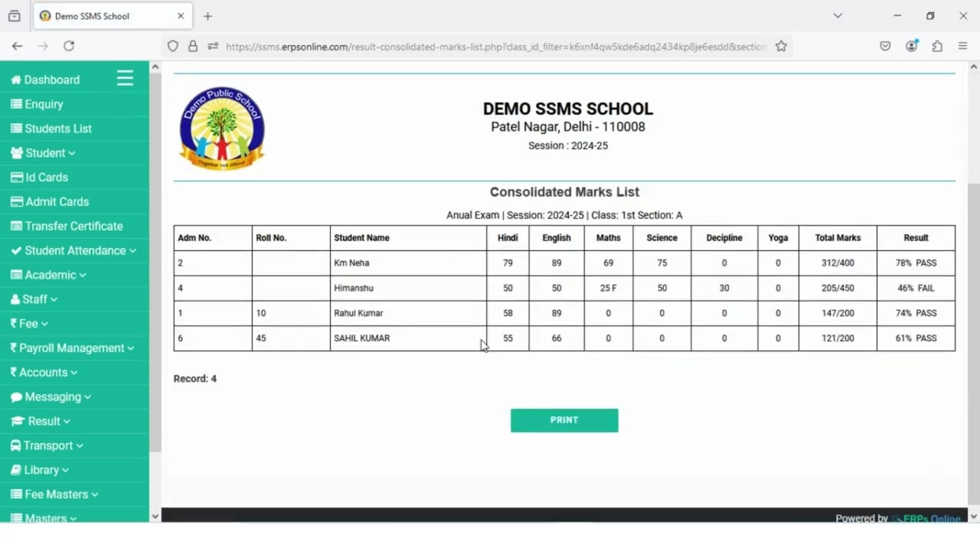Click the tracking protection shield icon
The width and height of the screenshot is (980, 551).
[173, 46]
